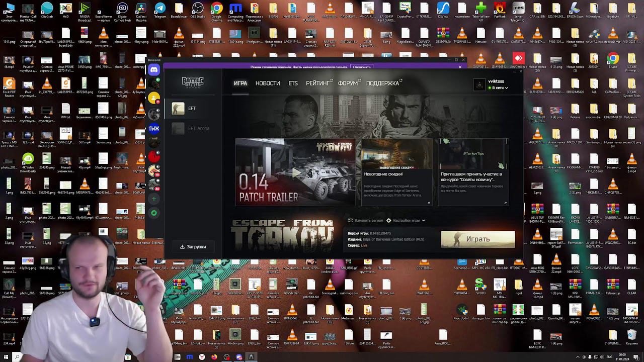This screenshot has height=362, width=644.
Task: Click the Изменить регион link
Action: (365, 220)
